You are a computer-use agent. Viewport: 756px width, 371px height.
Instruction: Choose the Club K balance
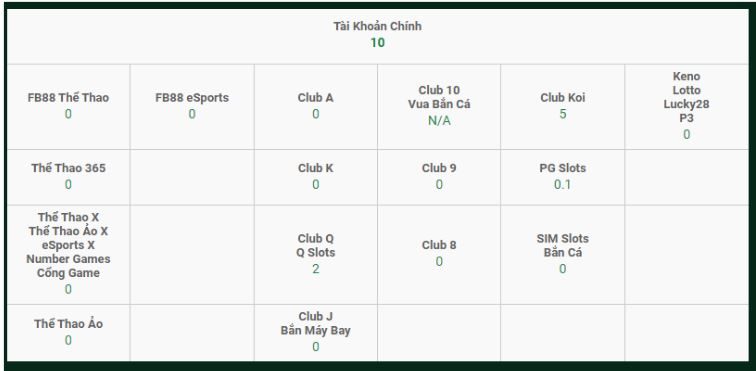click(315, 177)
